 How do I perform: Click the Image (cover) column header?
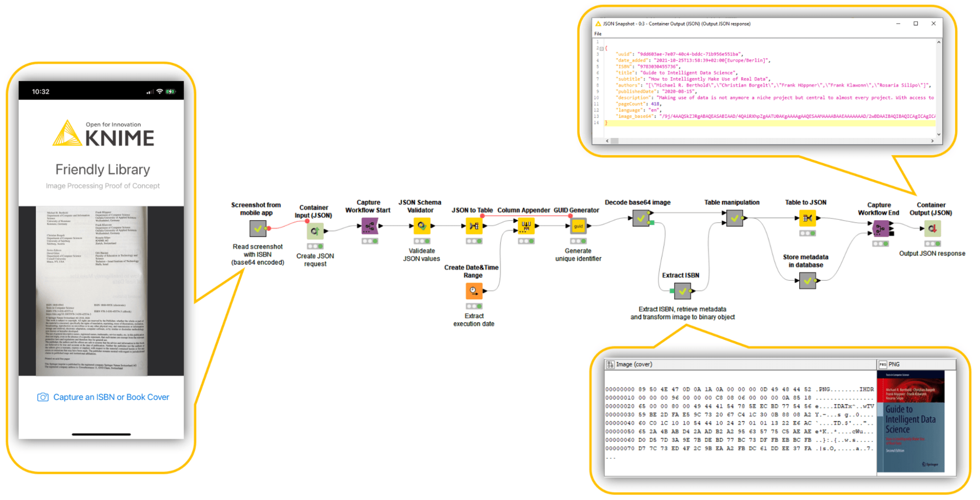tap(740, 364)
